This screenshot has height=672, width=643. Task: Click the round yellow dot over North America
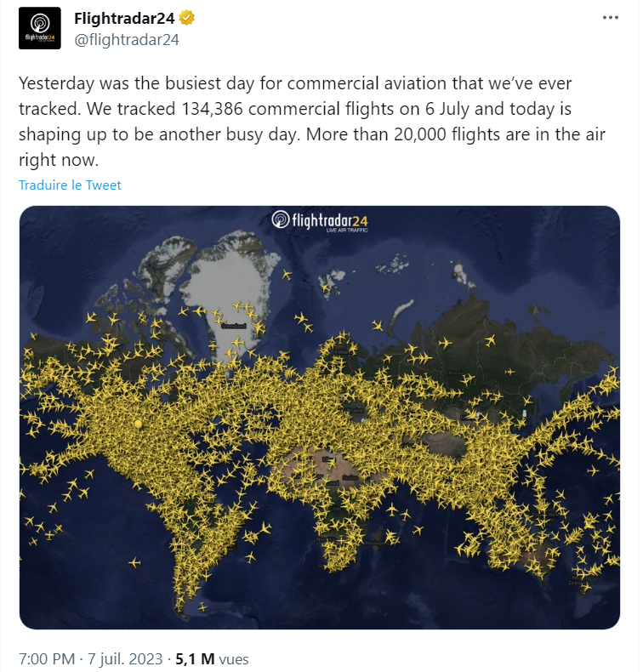coord(138,423)
